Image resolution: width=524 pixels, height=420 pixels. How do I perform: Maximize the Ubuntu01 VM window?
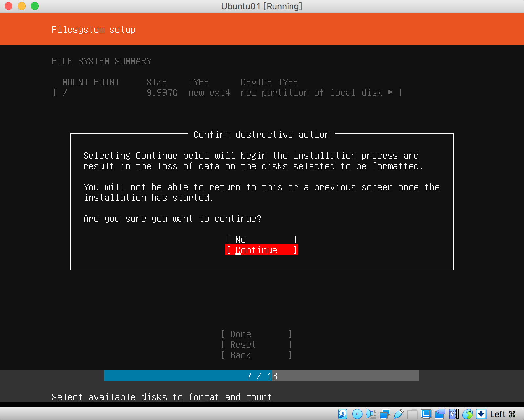coord(35,6)
